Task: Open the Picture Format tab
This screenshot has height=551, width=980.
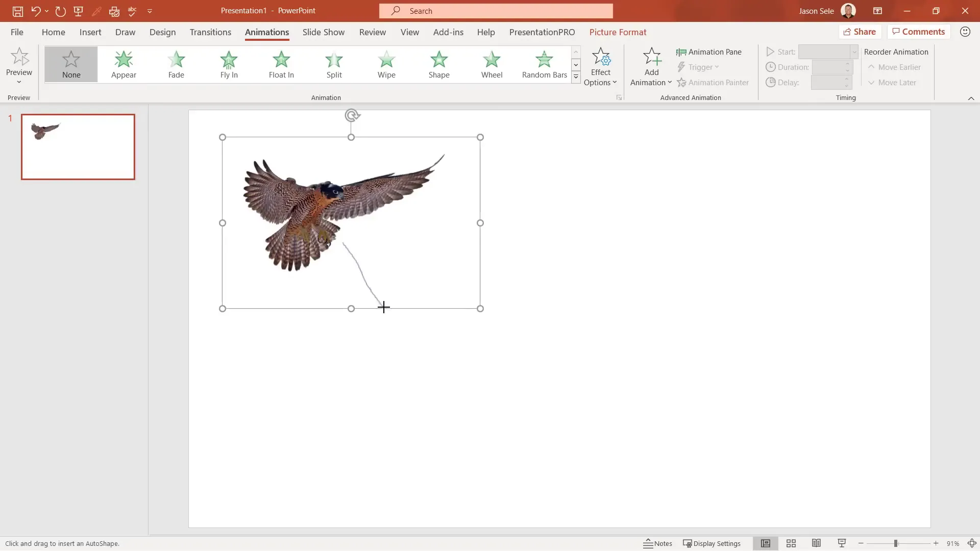Action: tap(618, 32)
